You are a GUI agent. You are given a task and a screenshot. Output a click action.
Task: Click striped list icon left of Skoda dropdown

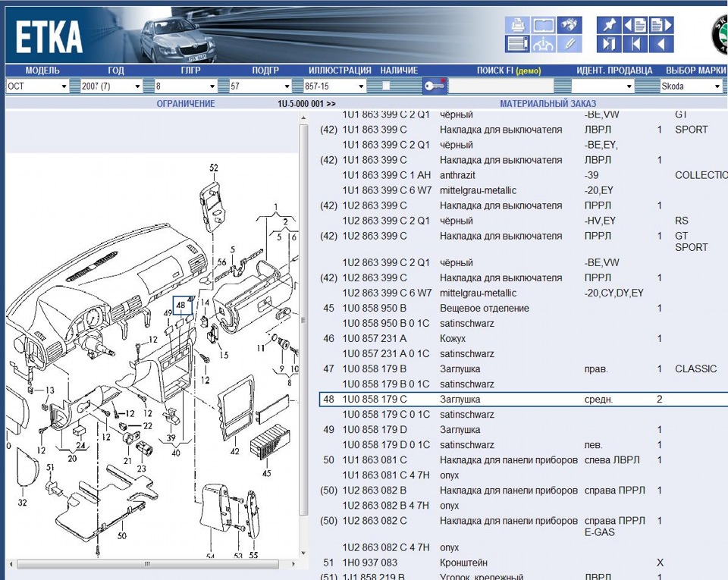pyautogui.click(x=647, y=86)
